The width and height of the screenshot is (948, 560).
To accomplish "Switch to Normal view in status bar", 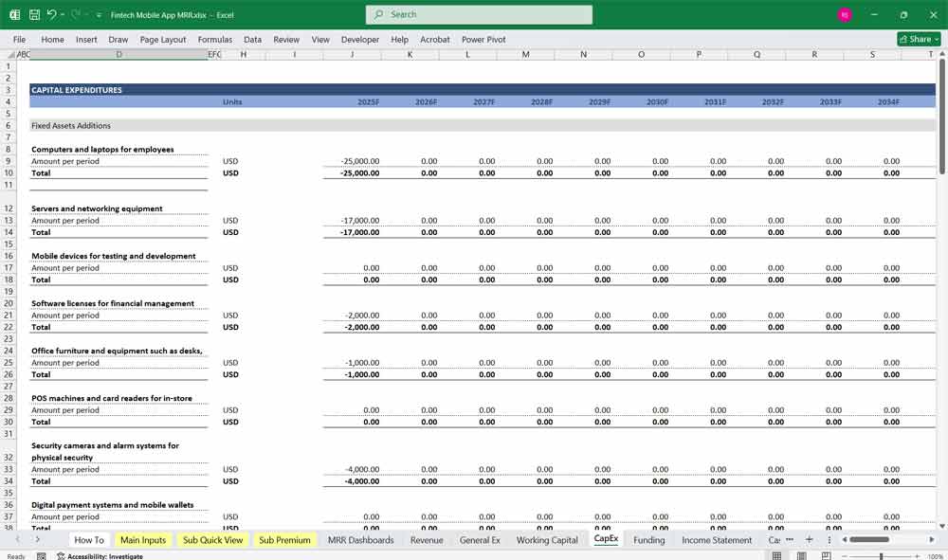I will (x=776, y=556).
